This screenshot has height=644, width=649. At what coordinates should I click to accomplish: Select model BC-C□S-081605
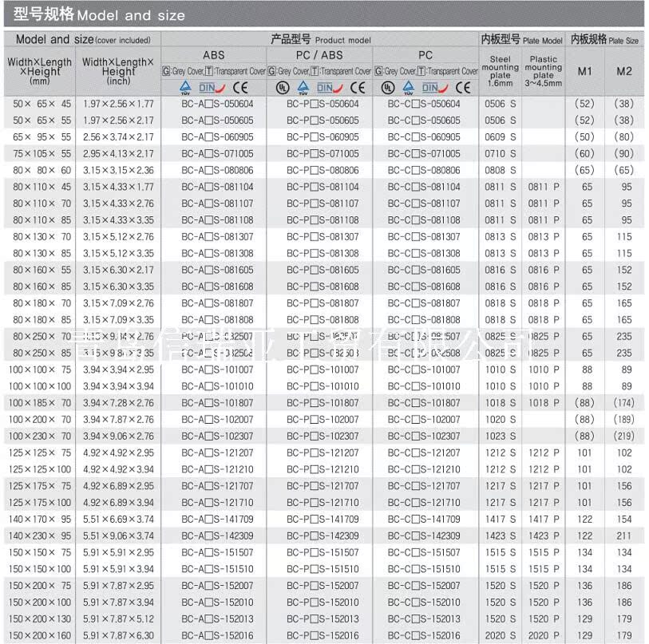pos(424,270)
